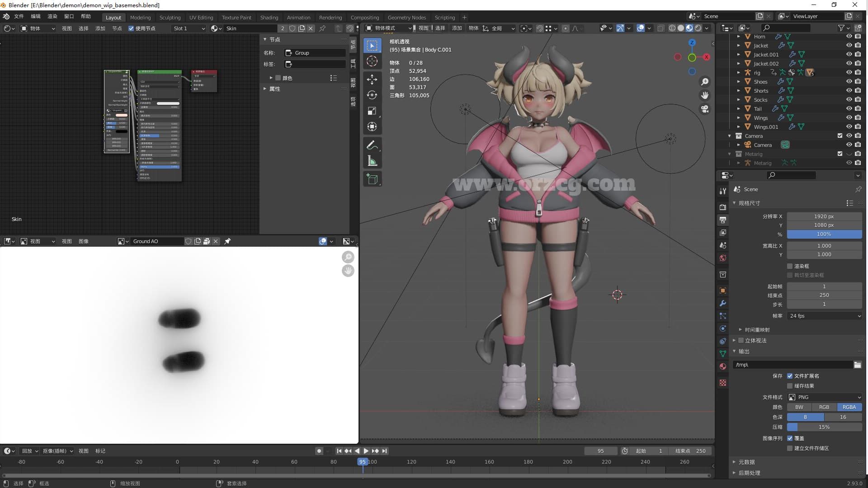Uncheck the file extensions checkbox (文件扩展名)
The height and width of the screenshot is (488, 868).
click(x=790, y=376)
